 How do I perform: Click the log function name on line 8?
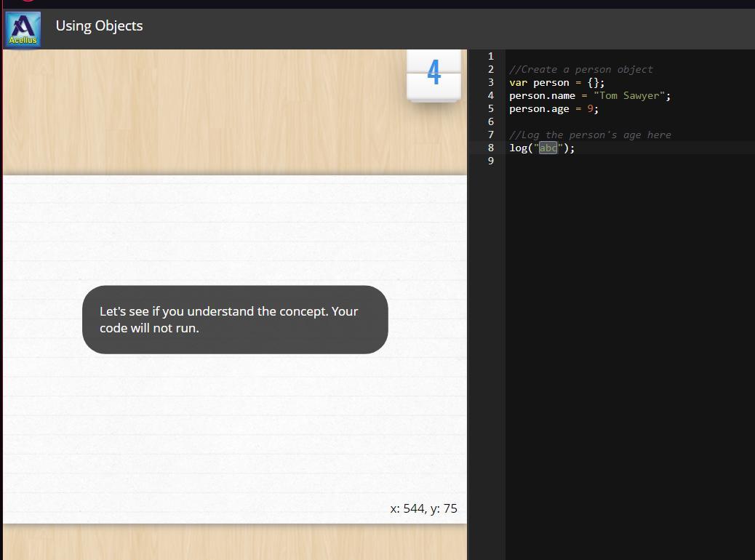click(x=518, y=148)
